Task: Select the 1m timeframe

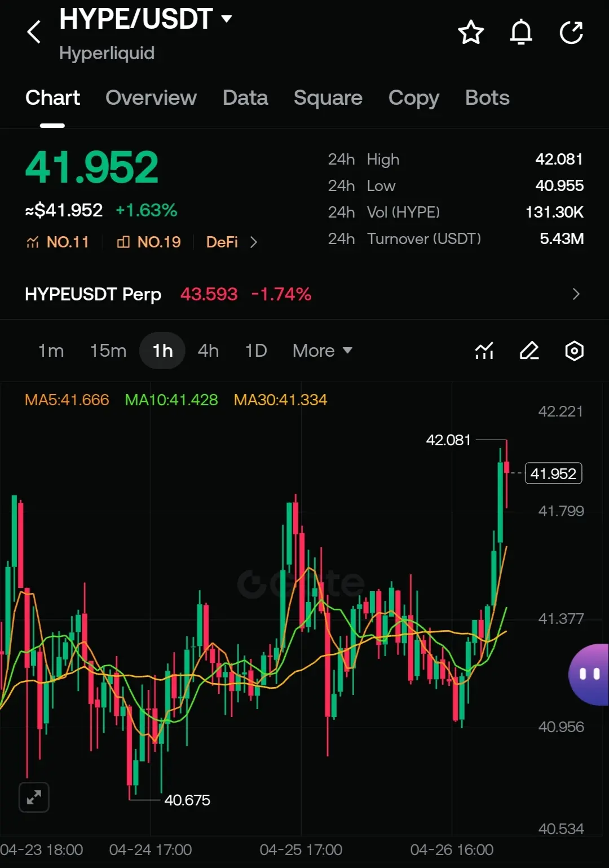Action: pos(51,351)
